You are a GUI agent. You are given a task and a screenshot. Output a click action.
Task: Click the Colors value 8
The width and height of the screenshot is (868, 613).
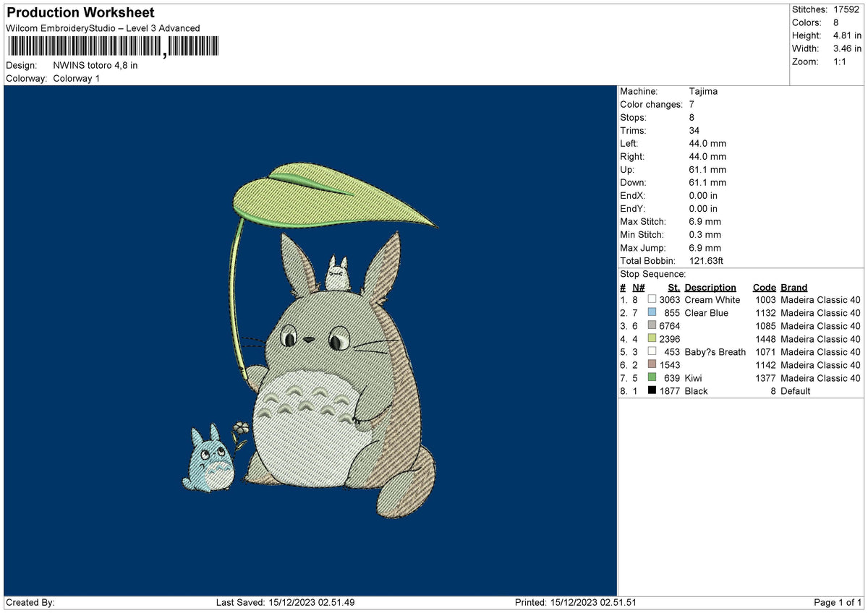[x=838, y=22]
